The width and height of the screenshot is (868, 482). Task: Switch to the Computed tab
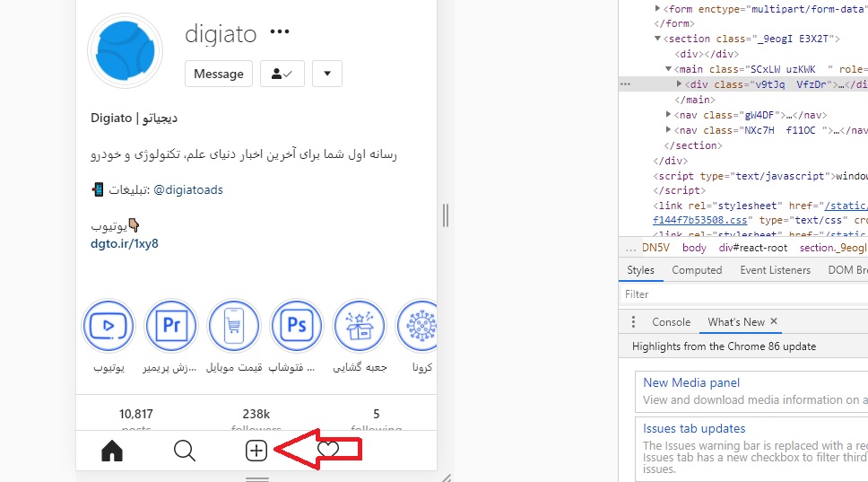pyautogui.click(x=697, y=270)
